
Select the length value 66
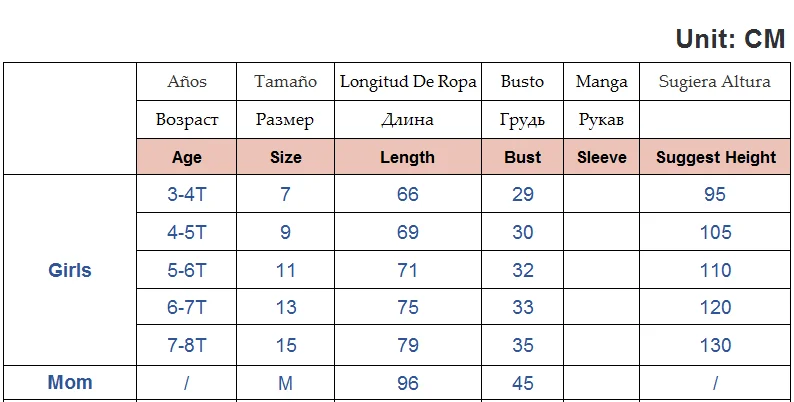pos(408,194)
